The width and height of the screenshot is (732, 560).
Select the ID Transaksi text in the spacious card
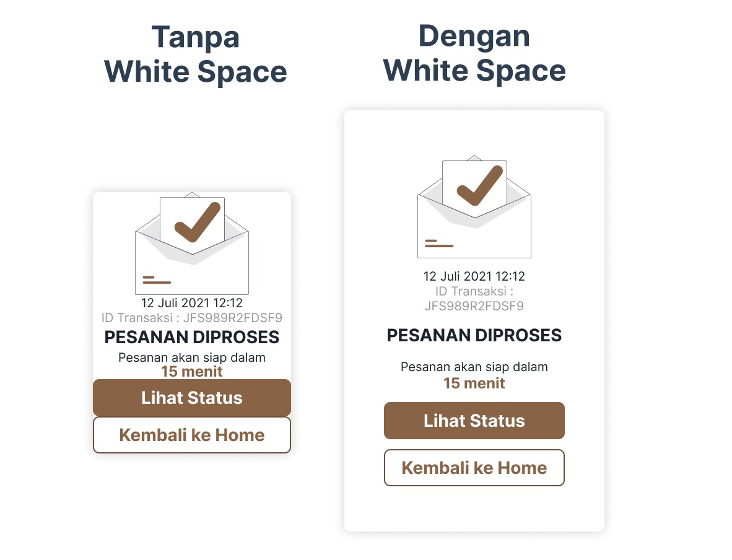pyautogui.click(x=474, y=299)
